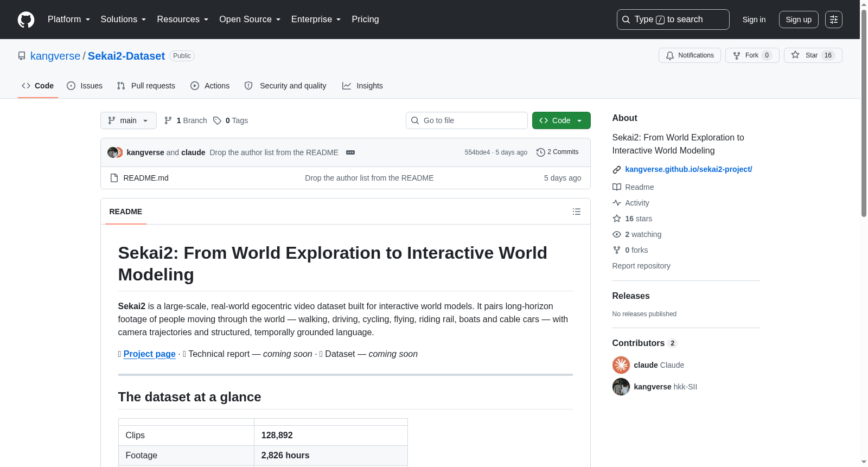Open the main branch selector
This screenshot has width=868, height=467.
(x=129, y=120)
